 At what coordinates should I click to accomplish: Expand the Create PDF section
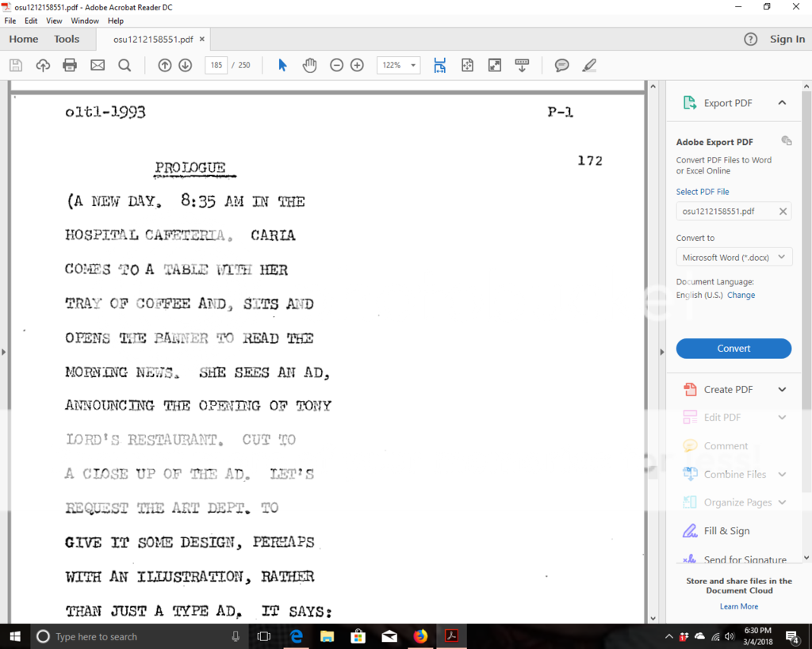733,389
